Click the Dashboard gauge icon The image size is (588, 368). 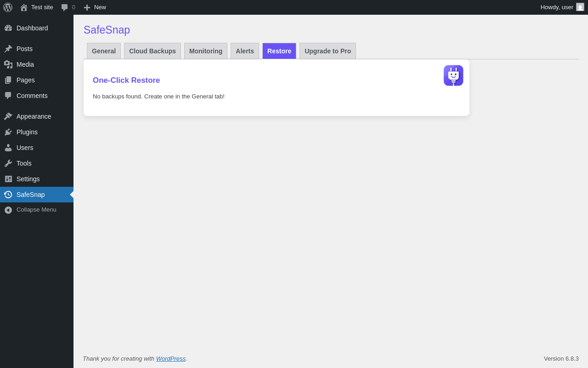coord(8,28)
